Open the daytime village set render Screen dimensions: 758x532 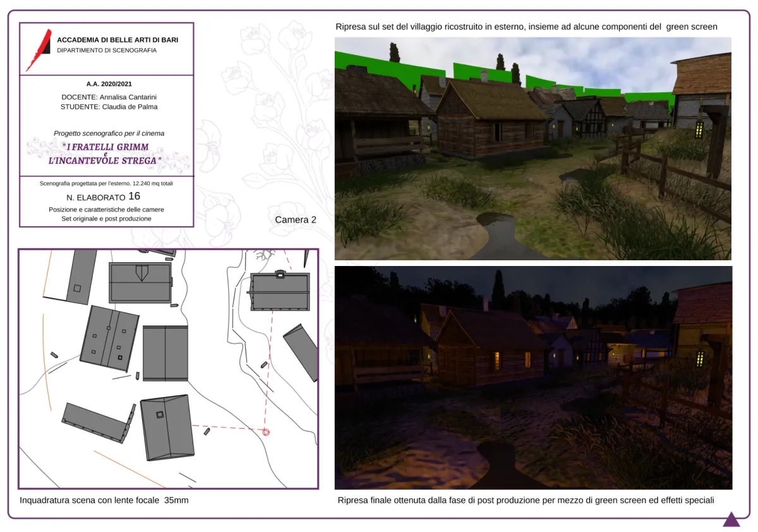coord(532,148)
